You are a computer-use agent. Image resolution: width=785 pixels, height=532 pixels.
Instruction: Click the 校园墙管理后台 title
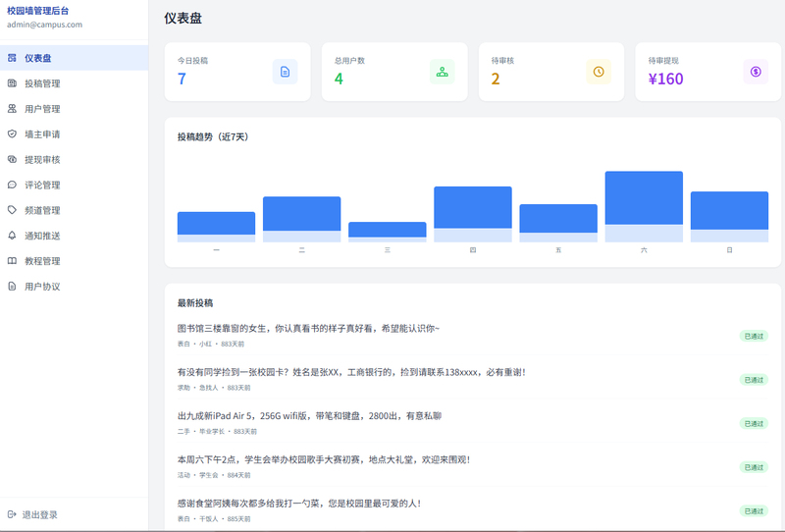point(38,11)
